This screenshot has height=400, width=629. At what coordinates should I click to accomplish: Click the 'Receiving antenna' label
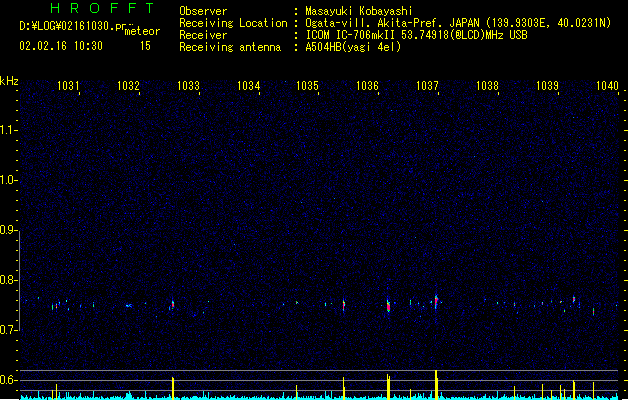[230, 47]
